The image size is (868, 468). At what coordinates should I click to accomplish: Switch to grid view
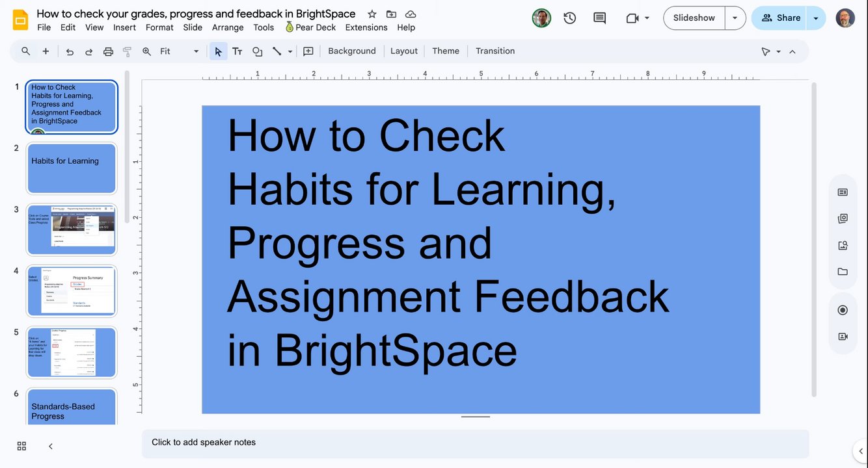coord(21,446)
